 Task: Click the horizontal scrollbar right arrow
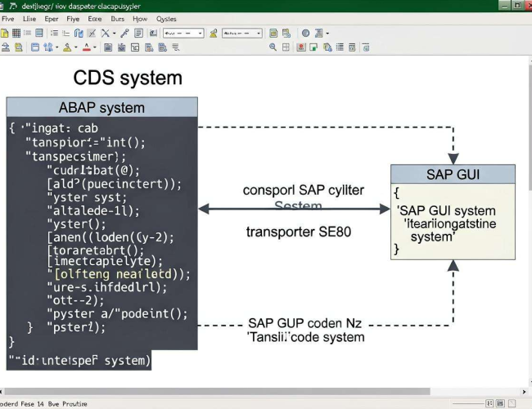pos(524,392)
